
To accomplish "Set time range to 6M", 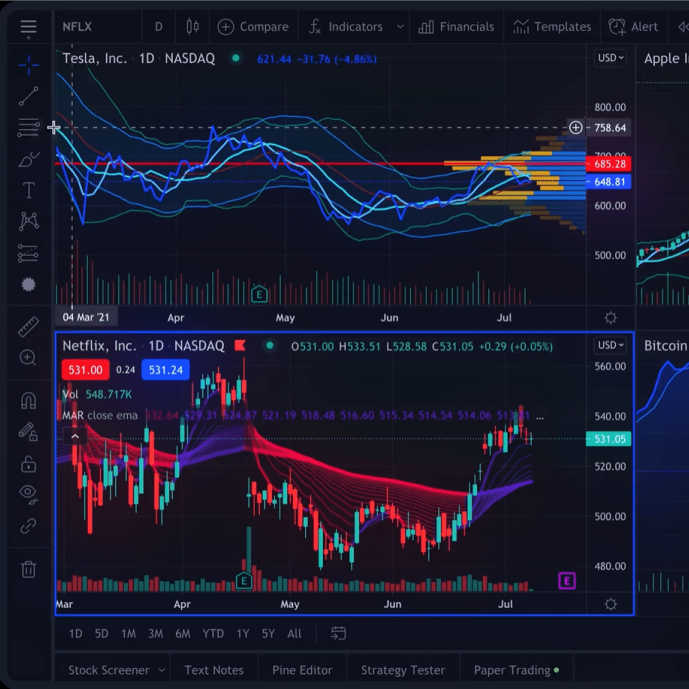I will point(183,634).
